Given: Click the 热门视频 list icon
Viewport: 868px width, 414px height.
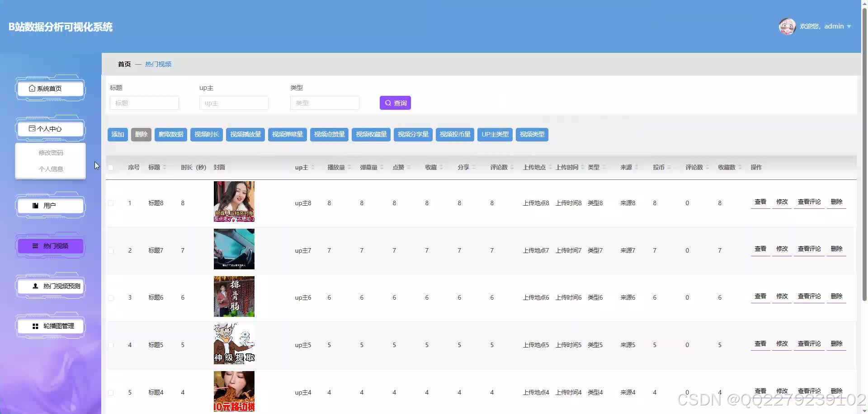Looking at the screenshot, I should (x=35, y=246).
